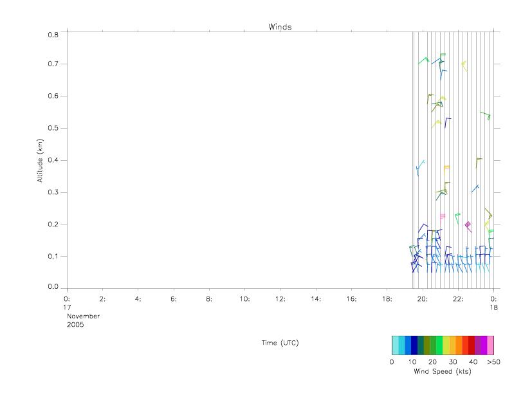Select the '0.0' altitude tick label
The width and height of the screenshot is (532, 393).
coord(53,287)
